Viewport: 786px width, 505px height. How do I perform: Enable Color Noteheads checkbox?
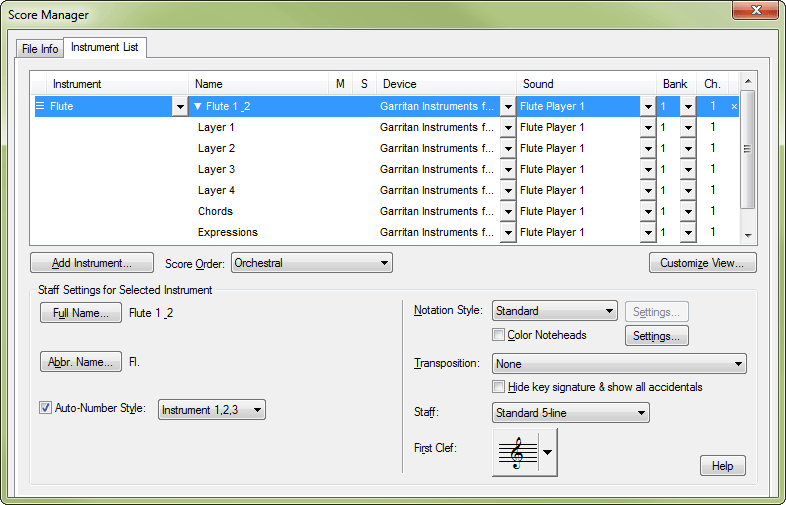point(499,335)
